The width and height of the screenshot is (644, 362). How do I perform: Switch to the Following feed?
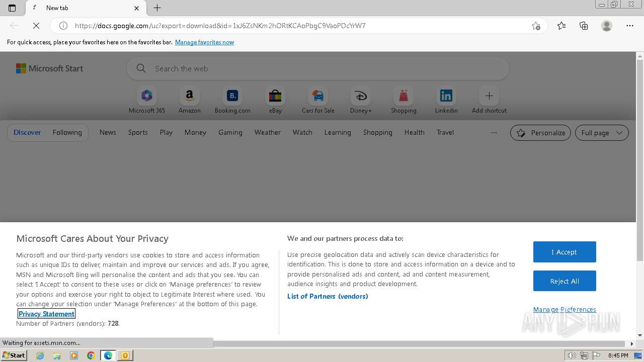[67, 132]
